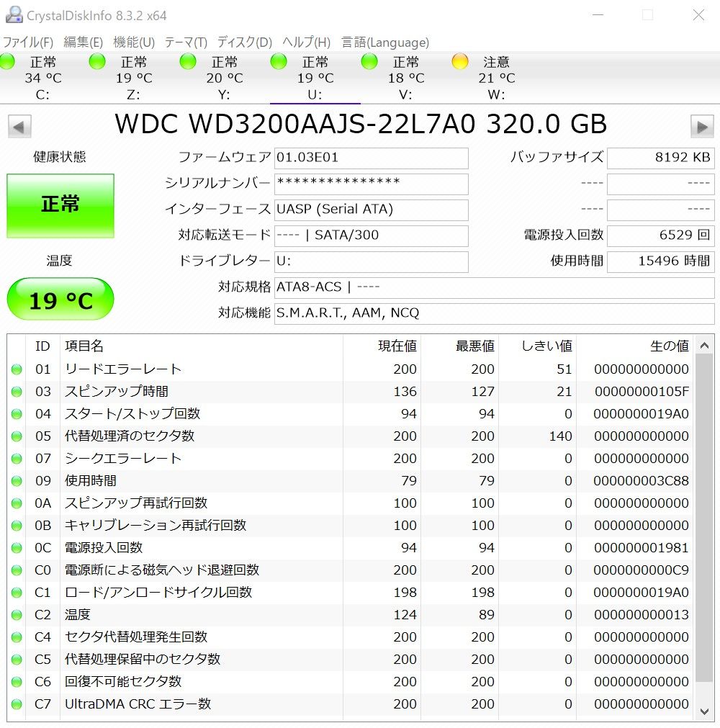Image resolution: width=720 pixels, height=728 pixels.
Task: Select the 03 スピンアップ時間 row
Action: click(x=351, y=392)
